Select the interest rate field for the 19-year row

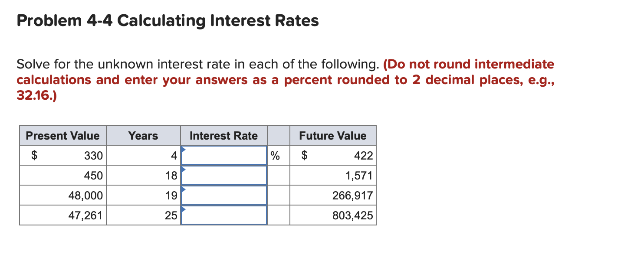click(x=224, y=195)
